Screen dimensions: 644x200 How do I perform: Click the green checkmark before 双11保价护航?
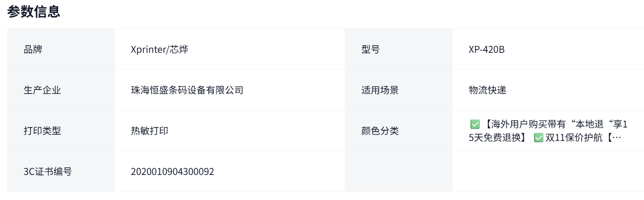coord(538,138)
